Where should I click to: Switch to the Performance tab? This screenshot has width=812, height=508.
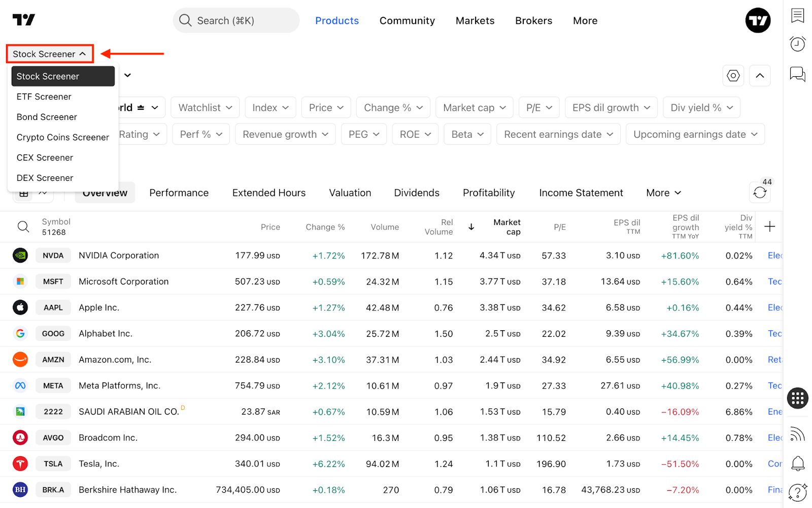tap(179, 193)
